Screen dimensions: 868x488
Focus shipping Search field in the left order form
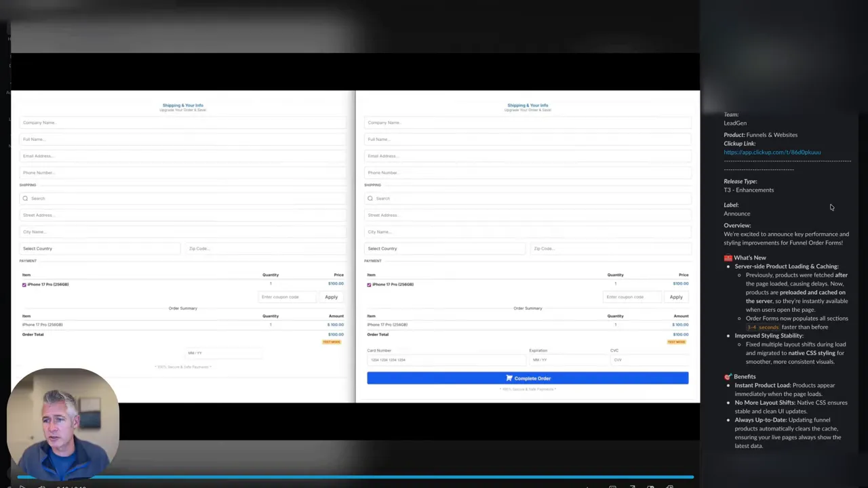[182, 199]
